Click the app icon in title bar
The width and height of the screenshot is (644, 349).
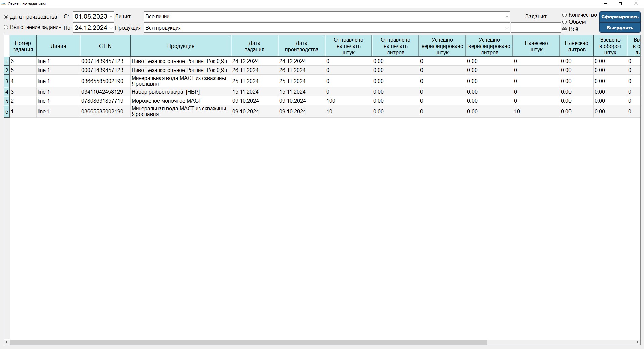coord(3,4)
